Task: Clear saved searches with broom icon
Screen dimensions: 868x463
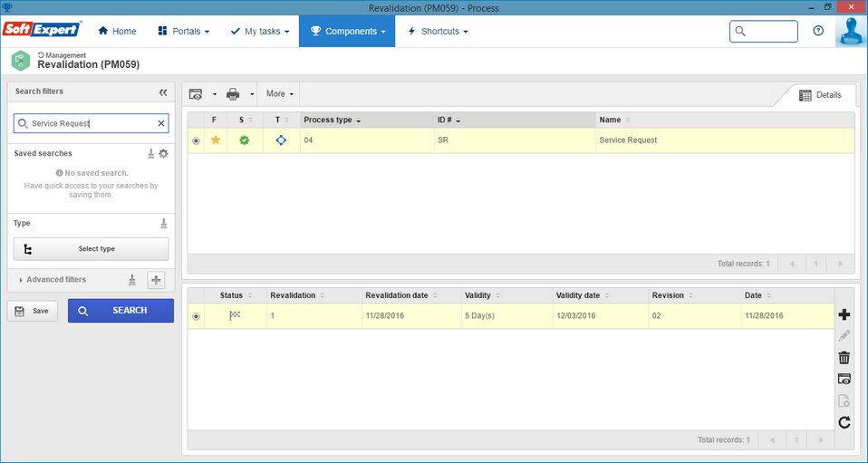Action: [x=150, y=153]
